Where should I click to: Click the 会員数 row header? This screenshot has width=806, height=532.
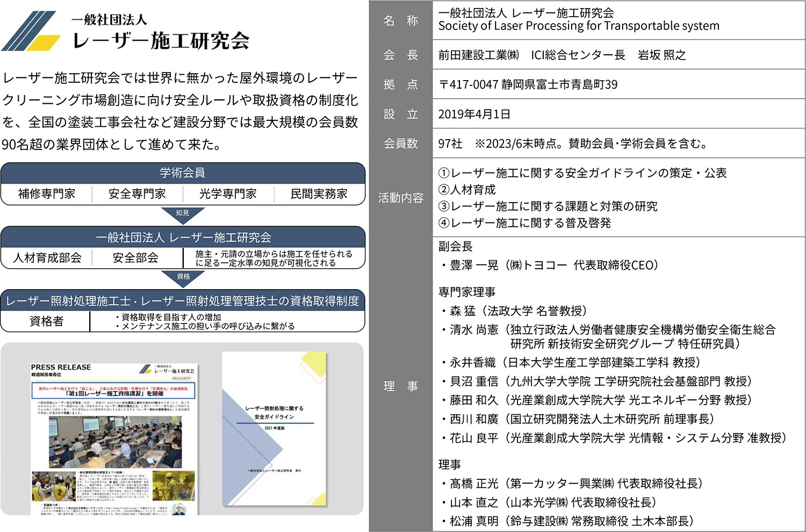coord(400,143)
